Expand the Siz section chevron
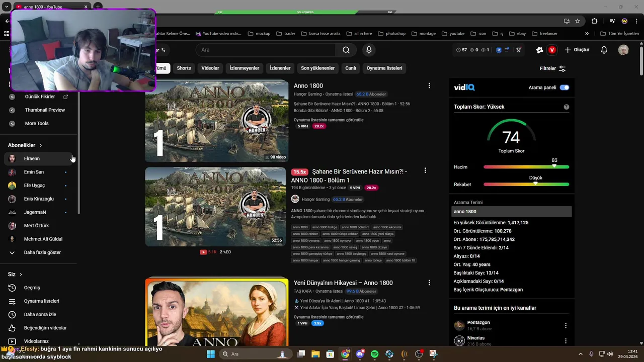Image resolution: width=644 pixels, height=362 pixels. 21,275
